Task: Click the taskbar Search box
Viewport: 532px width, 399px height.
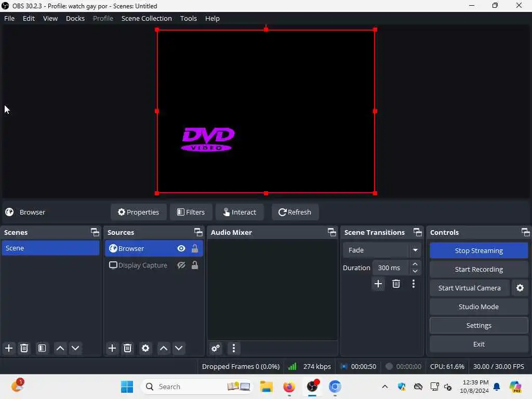Action: (197, 387)
